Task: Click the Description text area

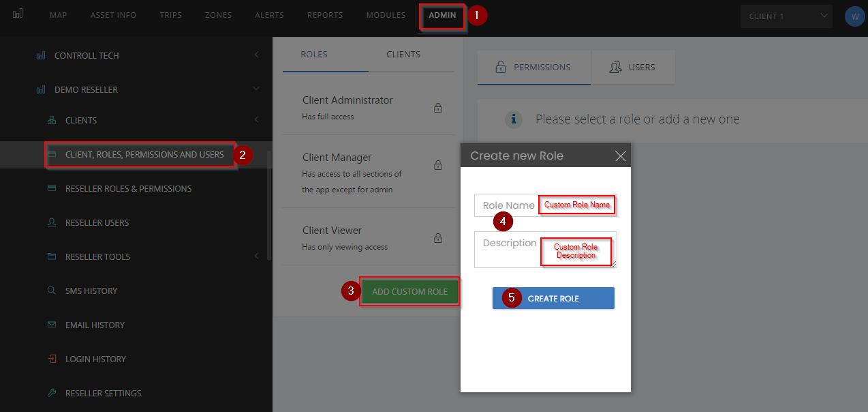Action: (x=545, y=250)
